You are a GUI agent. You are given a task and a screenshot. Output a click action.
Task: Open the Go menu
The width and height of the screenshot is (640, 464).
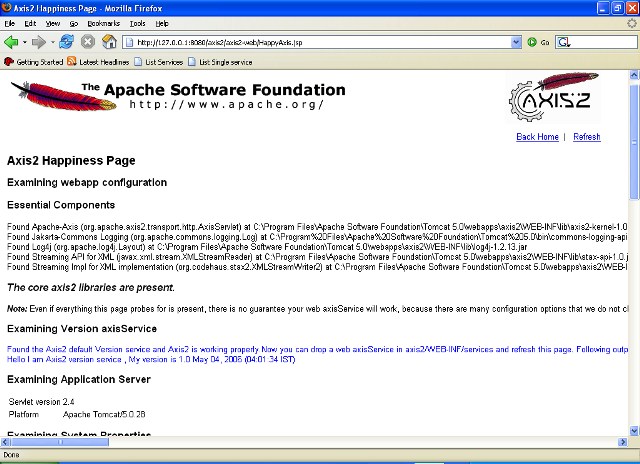(74, 24)
